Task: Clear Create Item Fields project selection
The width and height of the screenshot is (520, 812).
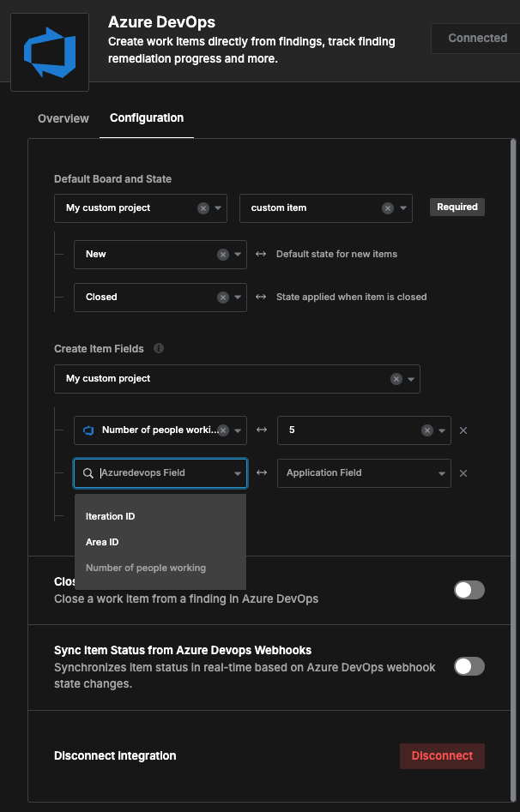Action: pos(396,379)
